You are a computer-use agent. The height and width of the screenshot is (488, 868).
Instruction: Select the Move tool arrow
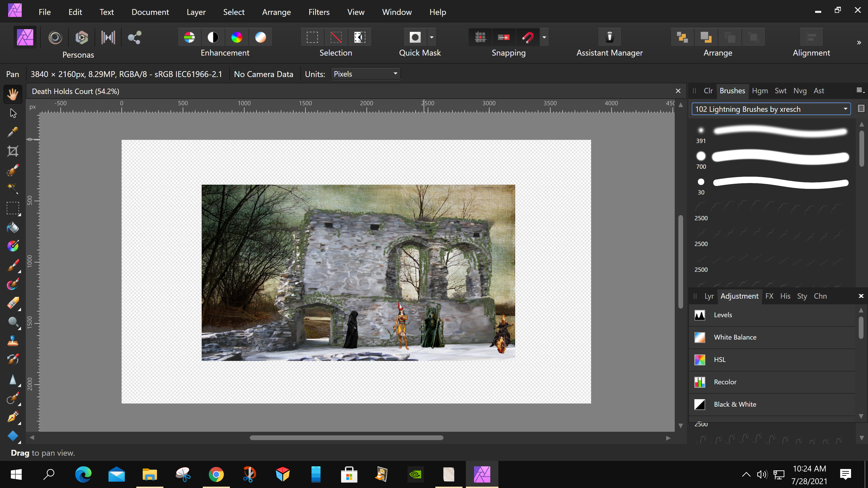(x=13, y=113)
